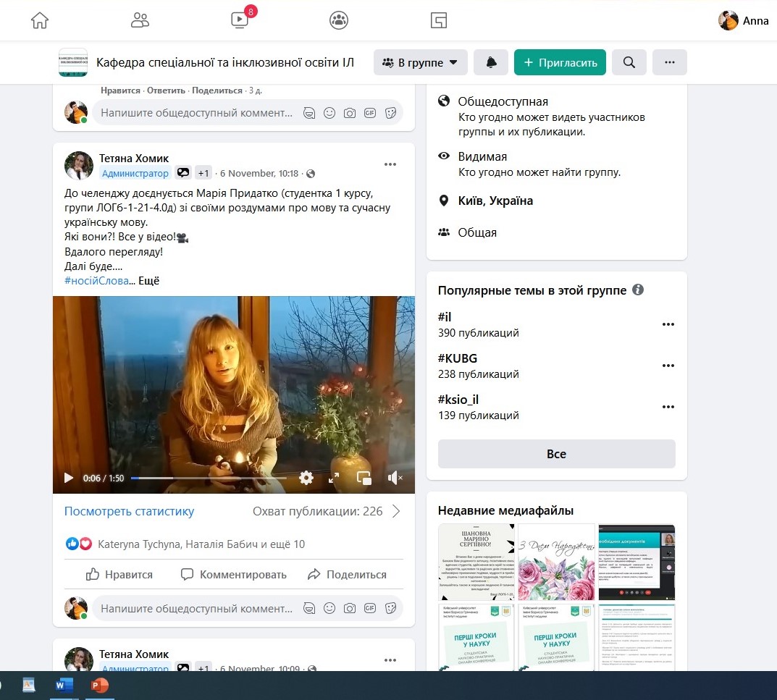Expand the 'В группе' membership dropdown
This screenshot has width=777, height=700.
click(420, 63)
